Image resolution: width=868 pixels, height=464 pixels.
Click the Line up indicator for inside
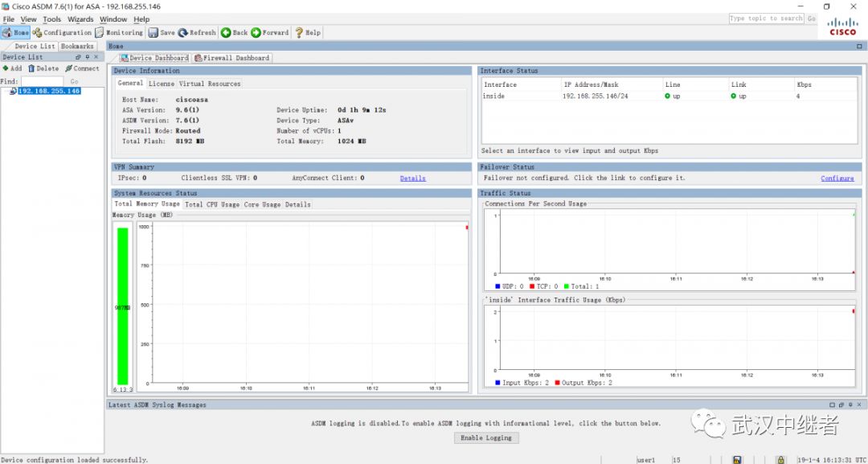point(668,96)
